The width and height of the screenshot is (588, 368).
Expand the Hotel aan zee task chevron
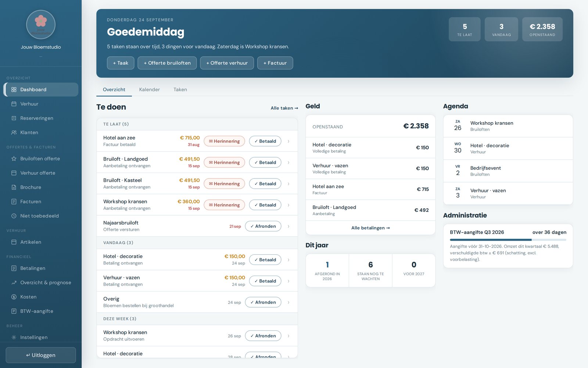pyautogui.click(x=288, y=141)
